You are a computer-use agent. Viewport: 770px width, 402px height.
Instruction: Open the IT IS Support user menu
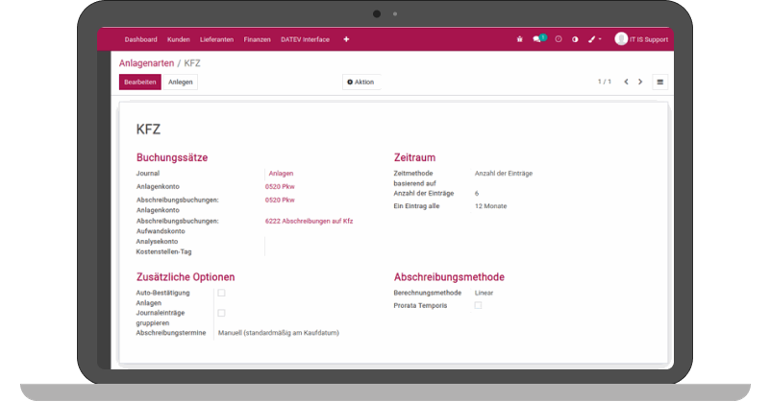tap(640, 39)
